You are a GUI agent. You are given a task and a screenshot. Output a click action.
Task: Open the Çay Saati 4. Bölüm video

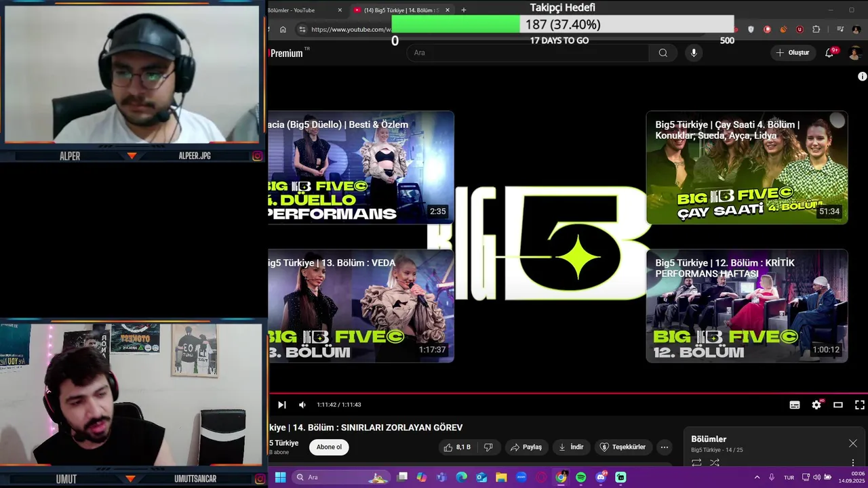point(747,167)
